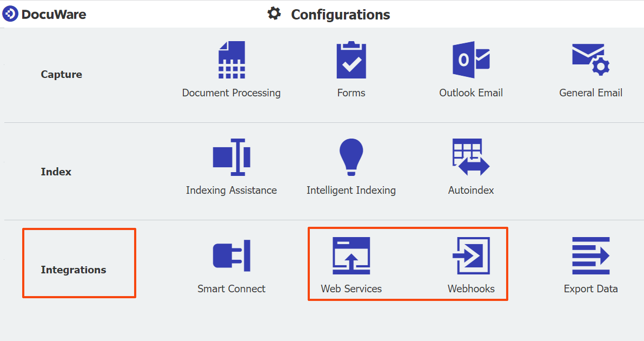The width and height of the screenshot is (644, 341).
Task: Select the Capture section label
Action: (62, 75)
